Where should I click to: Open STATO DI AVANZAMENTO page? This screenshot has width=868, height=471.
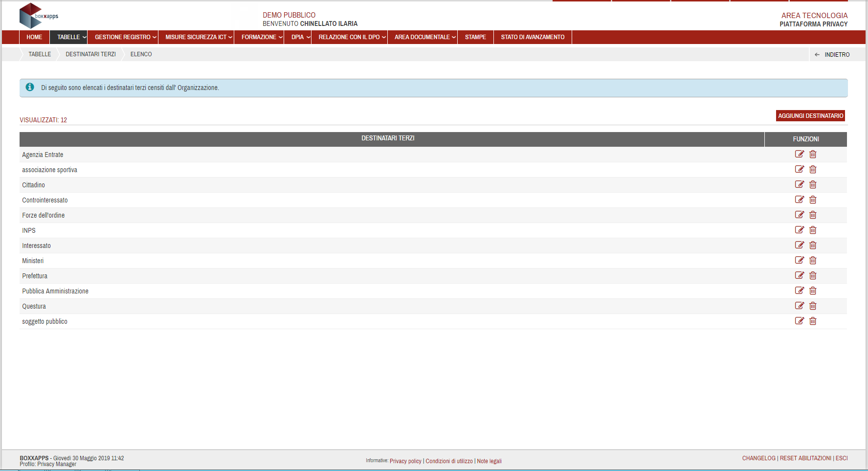coord(533,37)
